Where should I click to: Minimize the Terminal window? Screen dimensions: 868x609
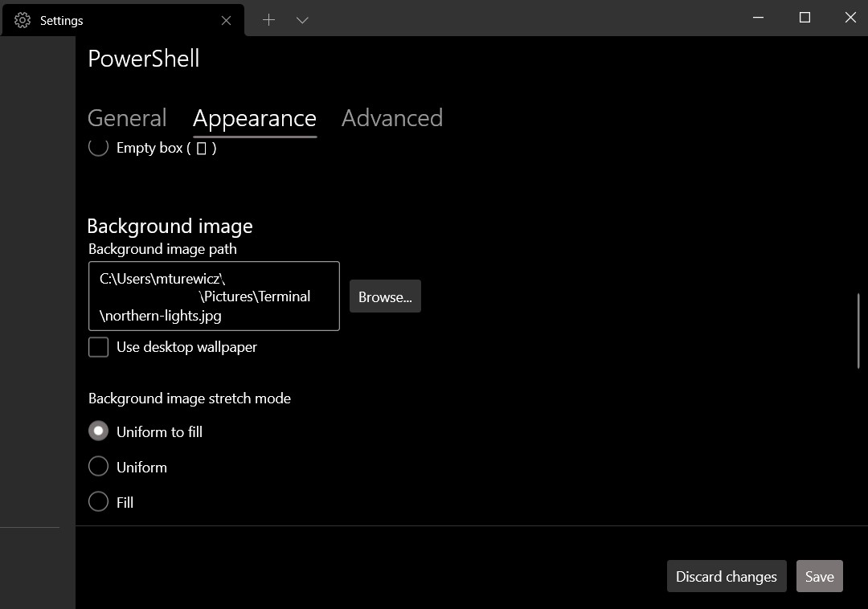coord(759,18)
